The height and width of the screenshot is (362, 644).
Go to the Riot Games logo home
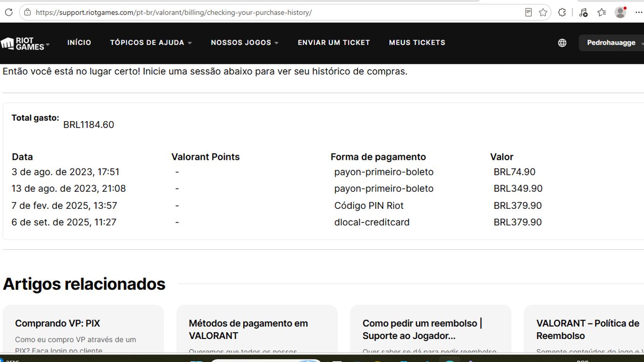(x=24, y=43)
